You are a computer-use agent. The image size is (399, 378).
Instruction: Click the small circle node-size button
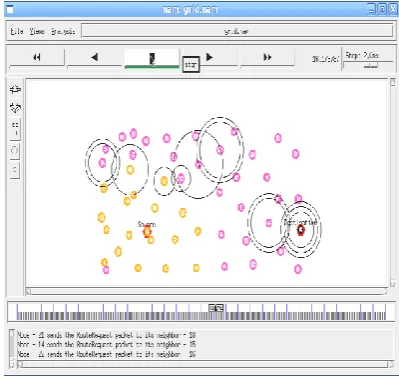pyautogui.click(x=15, y=170)
